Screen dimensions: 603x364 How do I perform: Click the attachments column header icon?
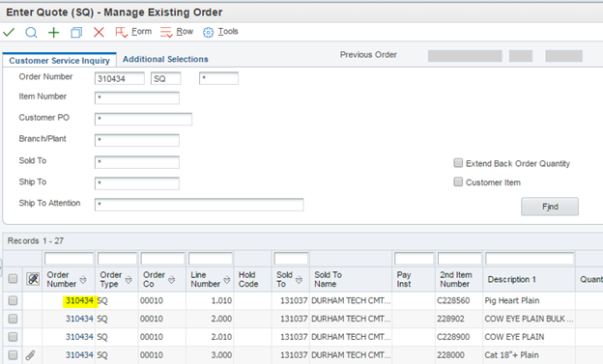click(x=33, y=279)
